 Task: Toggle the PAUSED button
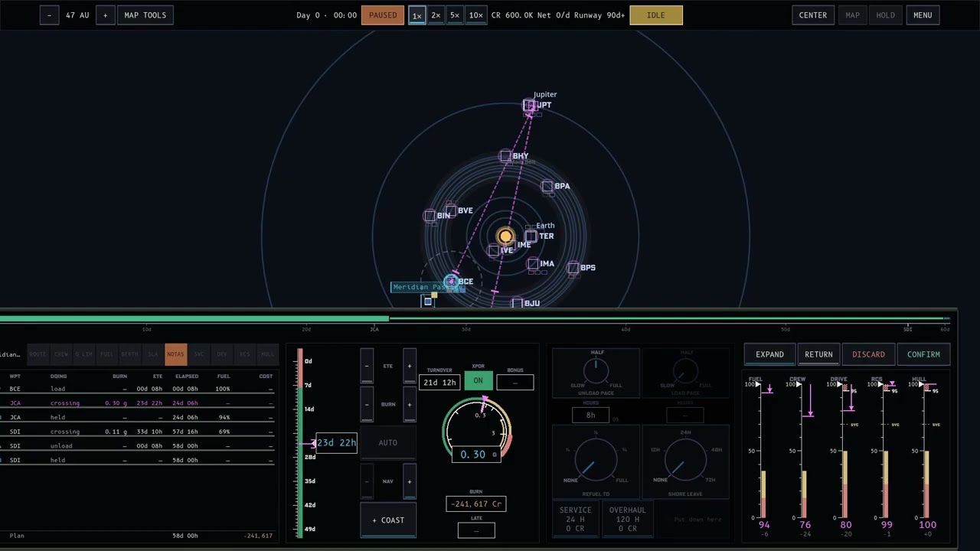[383, 15]
